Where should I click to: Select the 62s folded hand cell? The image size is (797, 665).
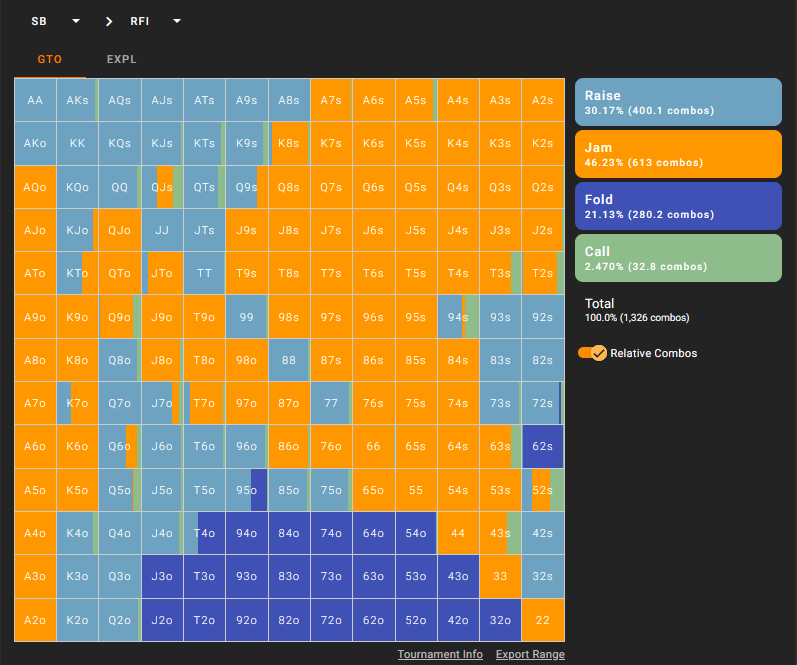[542, 447]
